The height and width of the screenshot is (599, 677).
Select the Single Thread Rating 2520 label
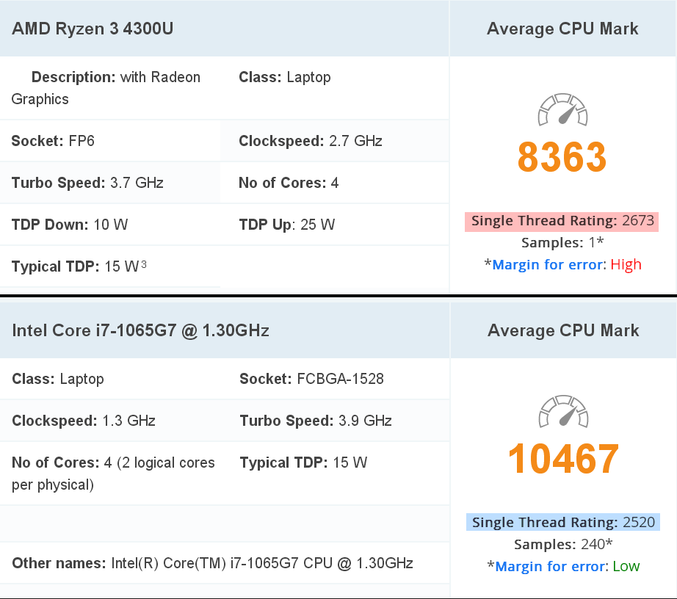562,522
